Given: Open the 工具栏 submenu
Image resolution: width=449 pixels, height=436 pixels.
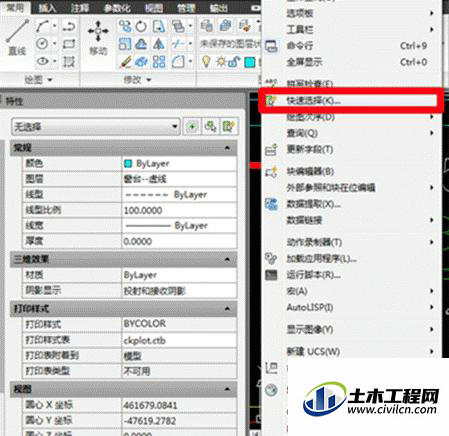Looking at the screenshot, I should 352,29.
